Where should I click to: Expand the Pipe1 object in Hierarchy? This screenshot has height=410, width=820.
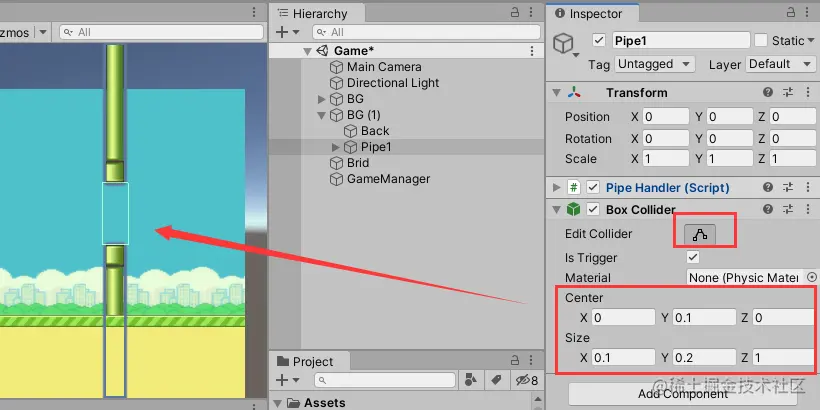click(x=336, y=147)
